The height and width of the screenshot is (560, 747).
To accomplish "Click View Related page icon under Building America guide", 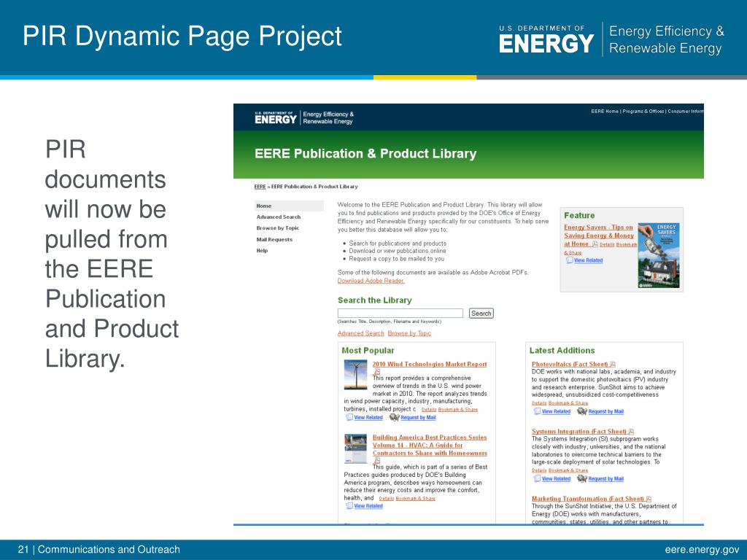I will 349,506.
